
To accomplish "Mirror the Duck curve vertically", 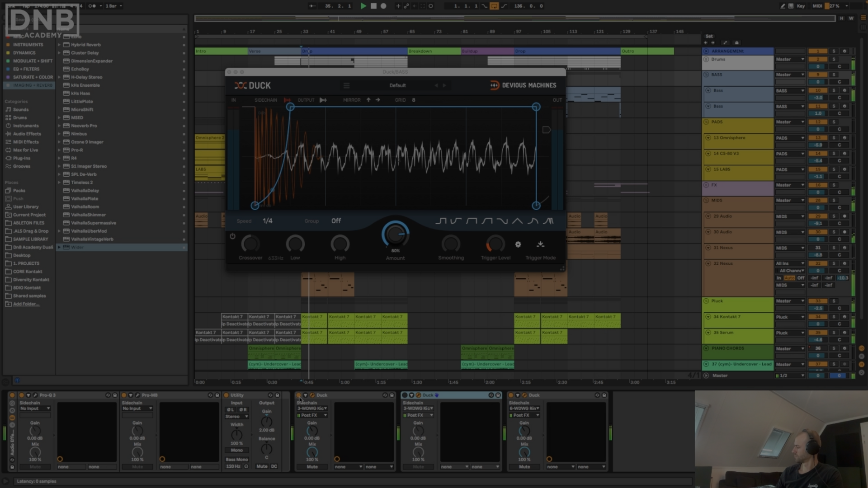I will 368,100.
